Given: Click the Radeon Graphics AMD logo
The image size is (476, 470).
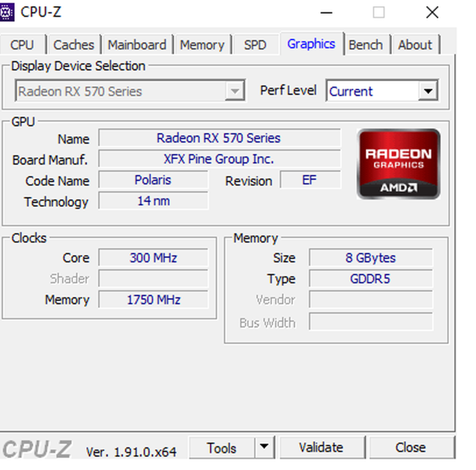Looking at the screenshot, I should [398, 164].
